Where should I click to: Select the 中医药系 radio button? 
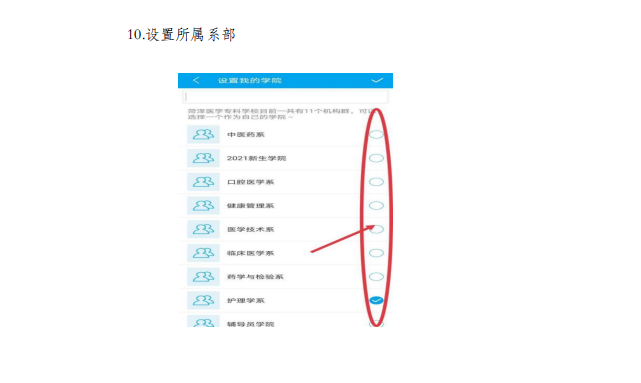376,134
